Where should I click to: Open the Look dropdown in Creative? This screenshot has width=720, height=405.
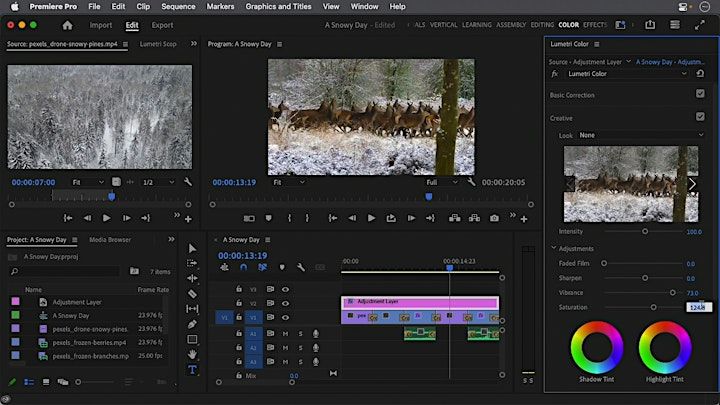click(640, 135)
